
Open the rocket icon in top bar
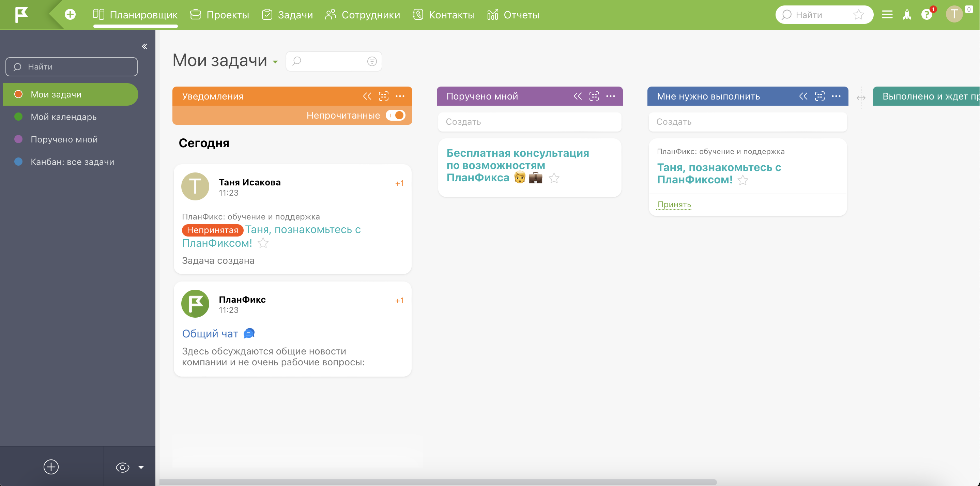coord(907,14)
